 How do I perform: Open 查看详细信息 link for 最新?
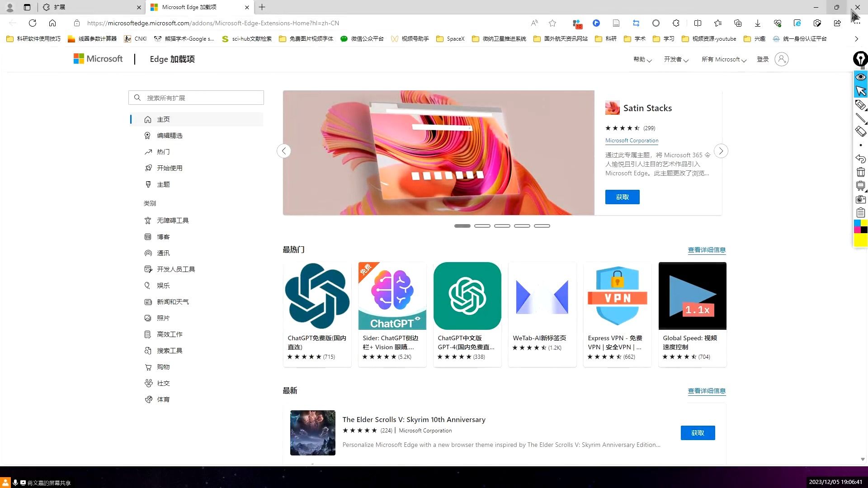[x=707, y=391]
